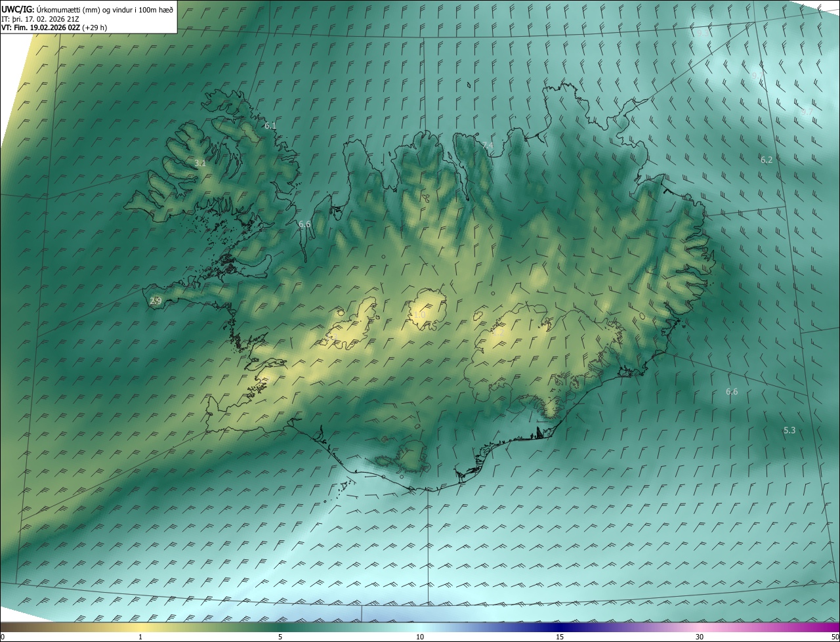
Task: Click the 2.9 precipitation value on map
Action: tap(156, 301)
